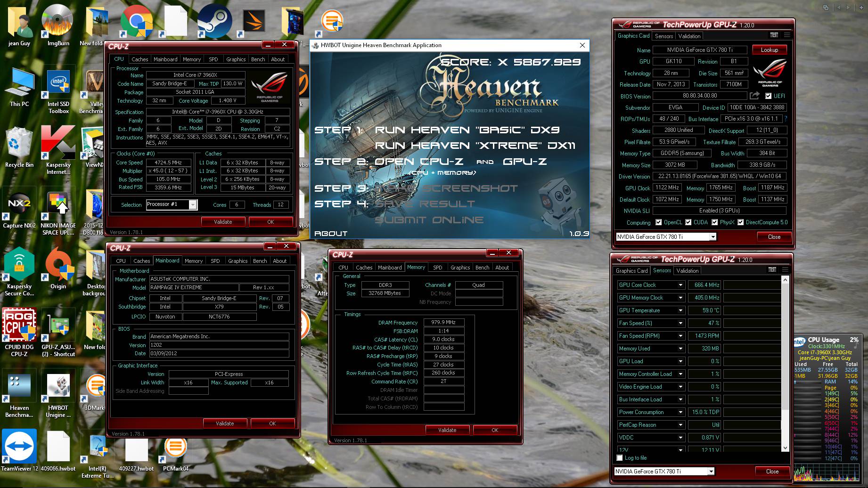Open NIKON IMAGE SPACE uploader icon
This screenshot has width=868, height=488.
tap(58, 212)
